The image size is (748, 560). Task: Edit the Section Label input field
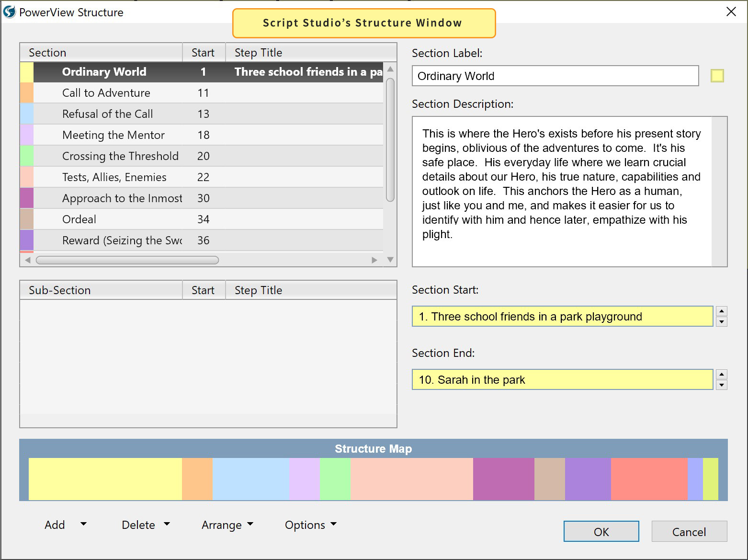coord(555,76)
